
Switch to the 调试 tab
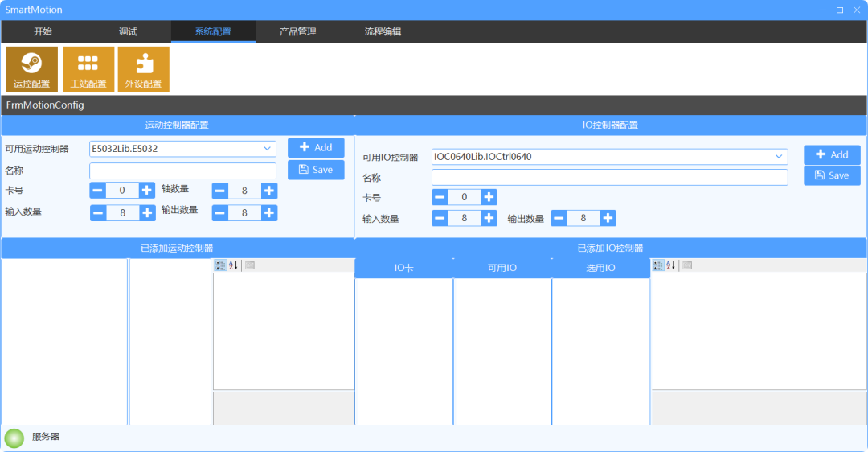tap(128, 31)
